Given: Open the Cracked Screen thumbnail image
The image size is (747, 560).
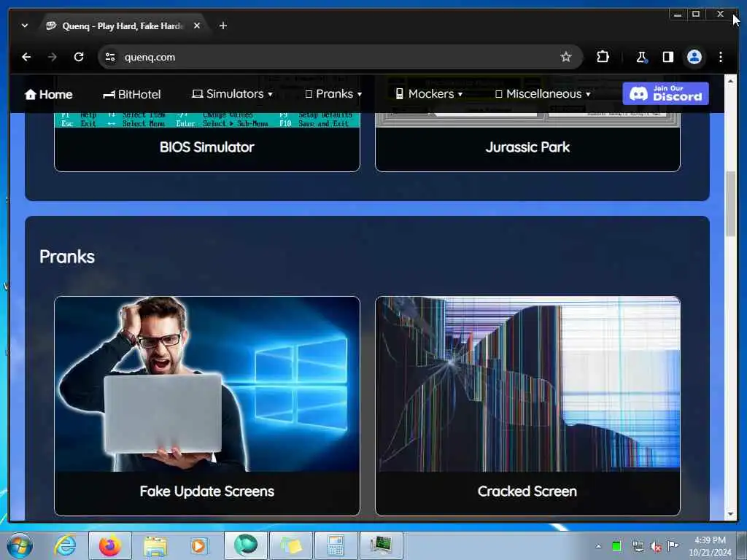Looking at the screenshot, I should pyautogui.click(x=528, y=384).
